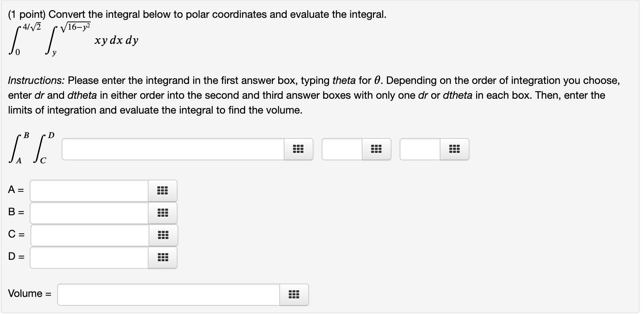Image resolution: width=644 pixels, height=314 pixels.
Task: Click the Volume answer input field
Action: pos(167,295)
